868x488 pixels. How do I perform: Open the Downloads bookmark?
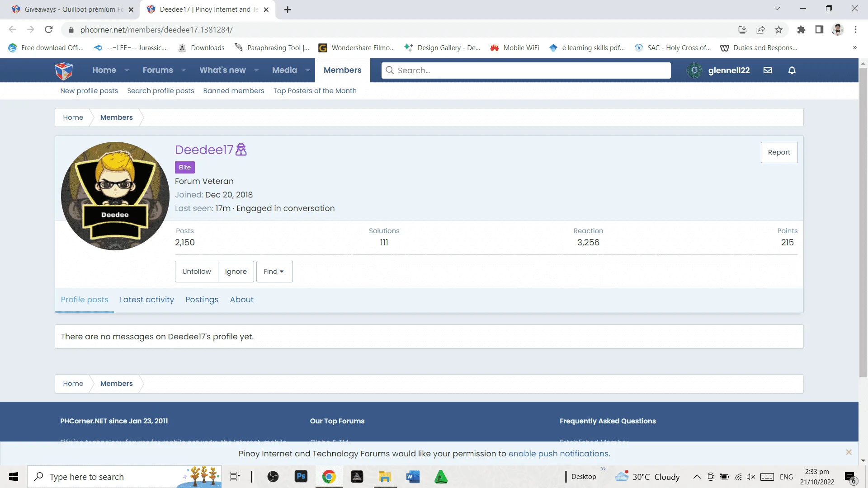(x=202, y=48)
